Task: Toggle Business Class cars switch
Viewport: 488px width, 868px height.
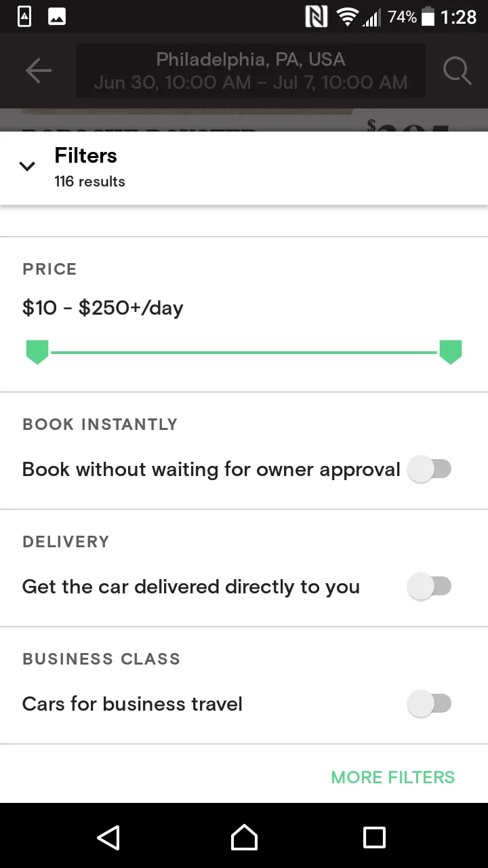Action: [430, 704]
